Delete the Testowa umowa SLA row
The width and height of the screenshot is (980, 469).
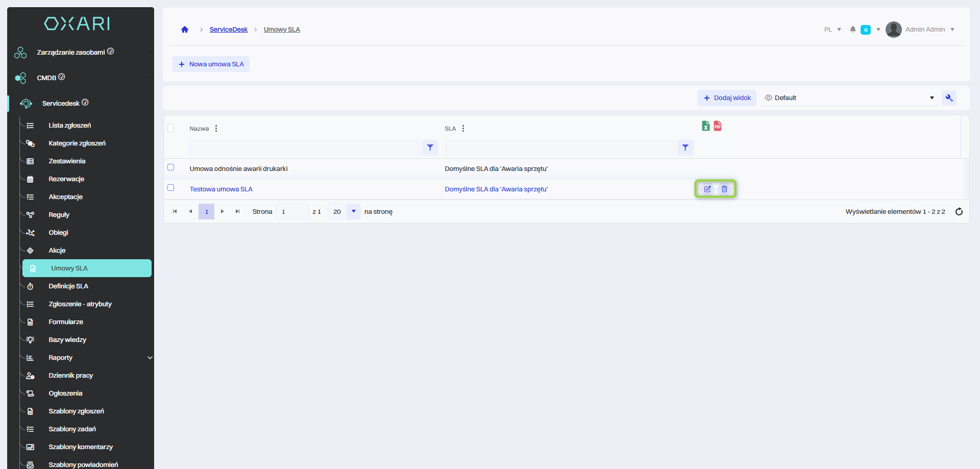(724, 189)
